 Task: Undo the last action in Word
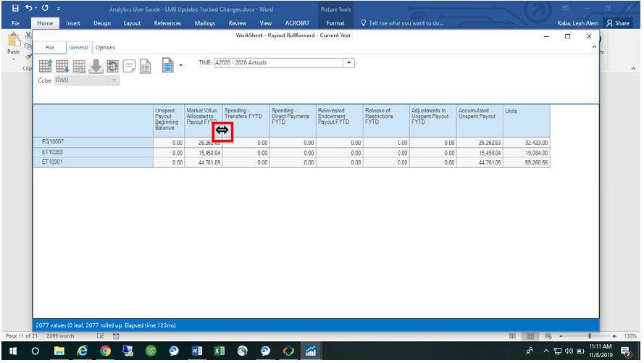coord(28,8)
